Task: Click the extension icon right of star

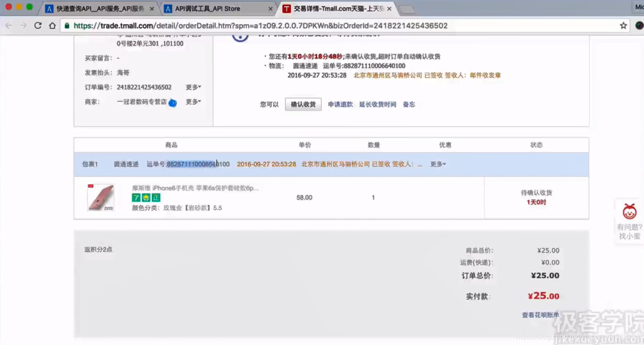Action: coord(639,26)
